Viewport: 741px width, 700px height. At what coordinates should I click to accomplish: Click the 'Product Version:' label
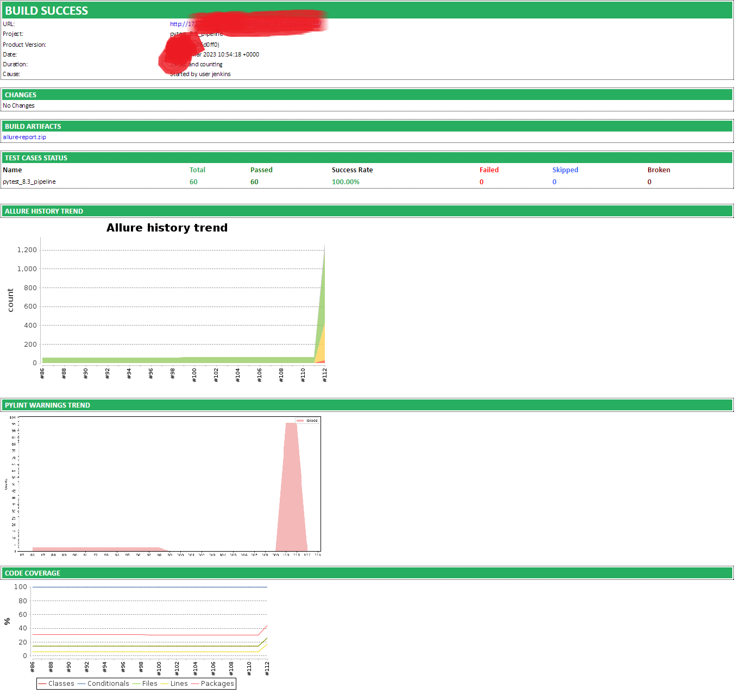point(24,45)
